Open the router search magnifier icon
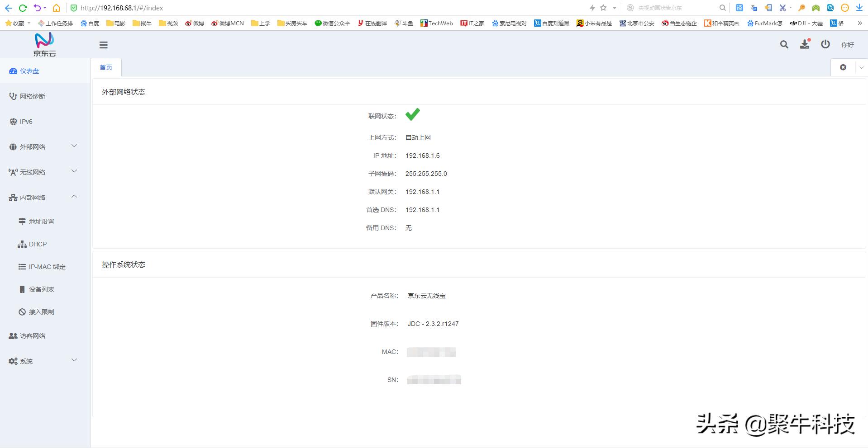The height and width of the screenshot is (448, 868). 784,44
